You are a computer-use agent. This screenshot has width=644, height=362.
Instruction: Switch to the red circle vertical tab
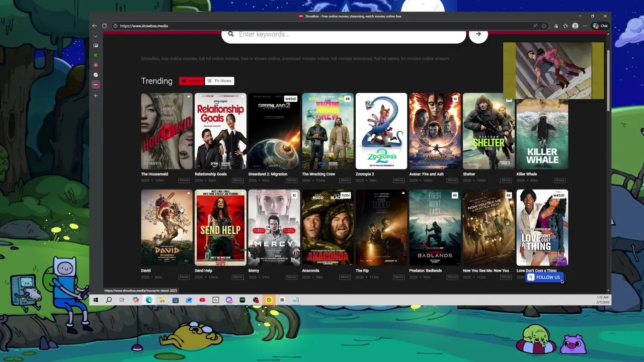[96, 65]
